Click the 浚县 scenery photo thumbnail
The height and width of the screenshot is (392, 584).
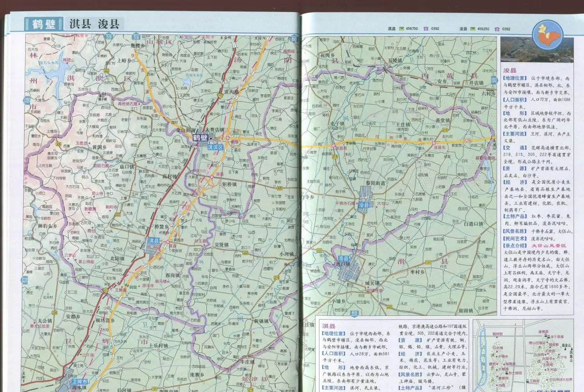coord(537,50)
